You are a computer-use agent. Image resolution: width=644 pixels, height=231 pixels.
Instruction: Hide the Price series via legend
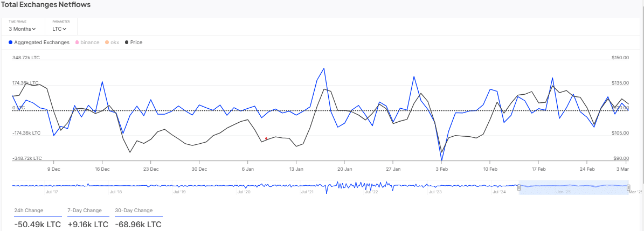click(x=136, y=42)
